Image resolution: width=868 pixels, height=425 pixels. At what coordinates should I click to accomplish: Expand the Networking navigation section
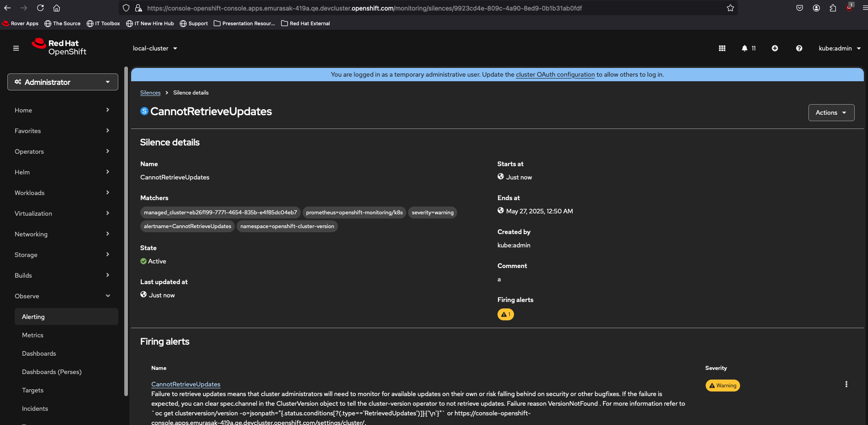pos(63,234)
